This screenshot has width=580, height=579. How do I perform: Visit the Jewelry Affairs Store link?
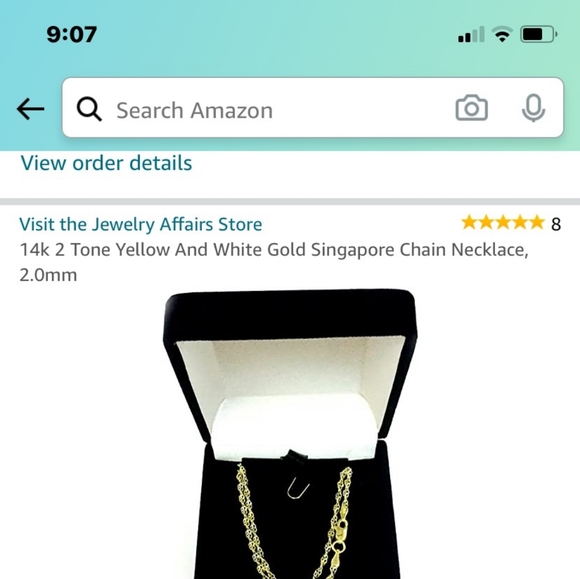141,225
